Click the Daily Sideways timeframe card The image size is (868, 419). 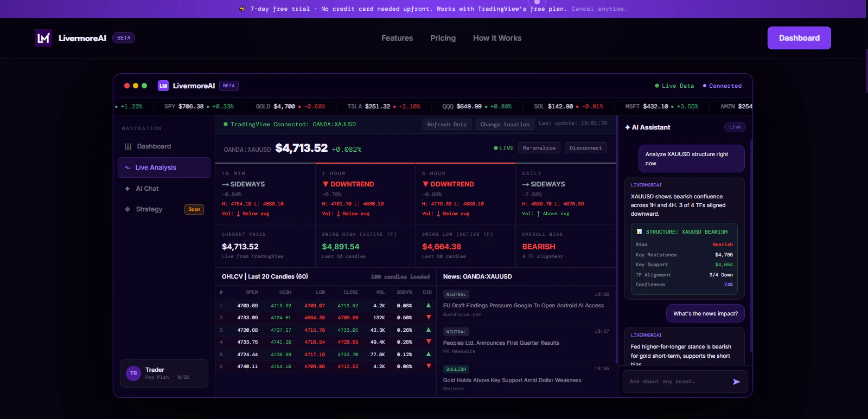pos(566,194)
